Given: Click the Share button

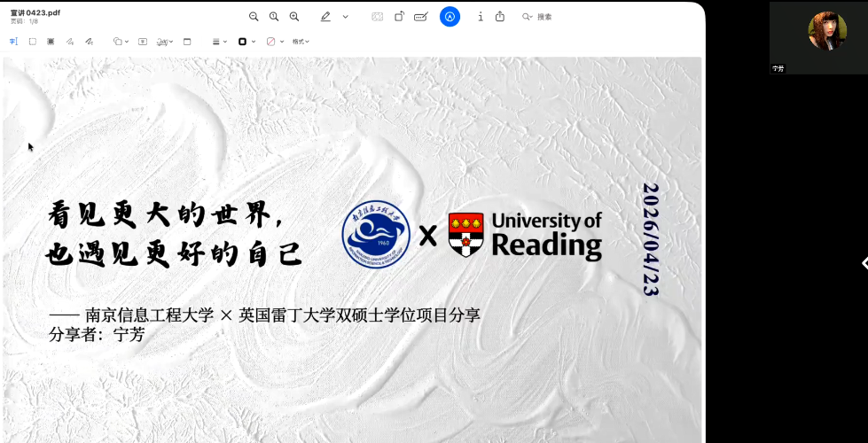Looking at the screenshot, I should coord(500,17).
